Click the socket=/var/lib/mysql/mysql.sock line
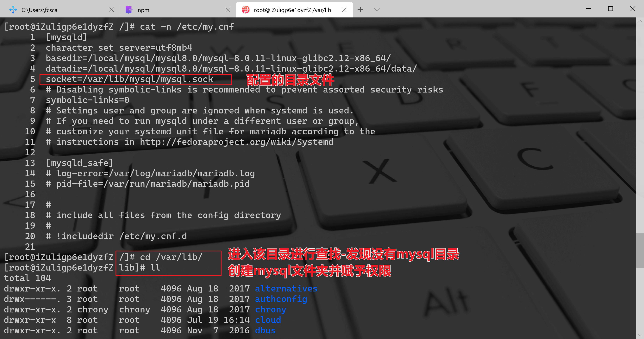Screen dimensions: 644x339 click(129, 79)
